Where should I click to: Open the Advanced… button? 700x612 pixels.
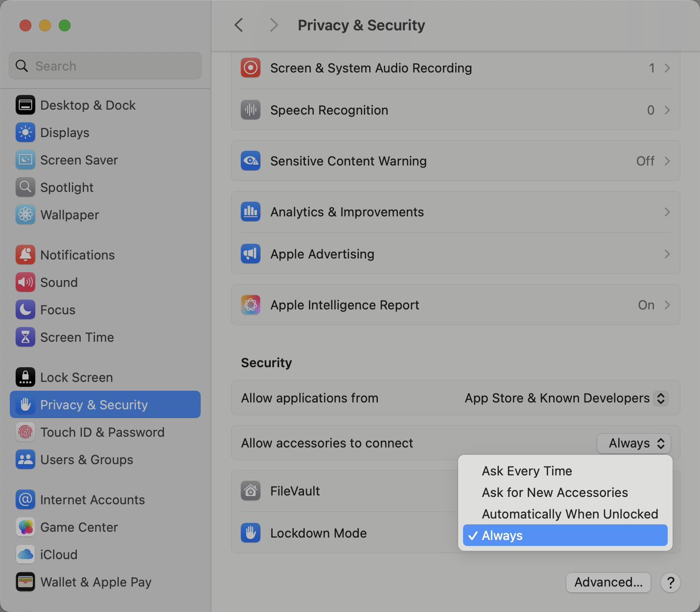click(608, 583)
